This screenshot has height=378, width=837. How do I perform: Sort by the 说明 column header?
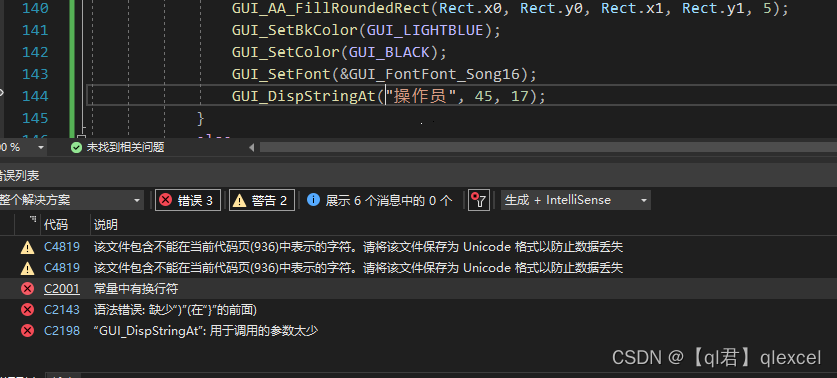click(106, 225)
